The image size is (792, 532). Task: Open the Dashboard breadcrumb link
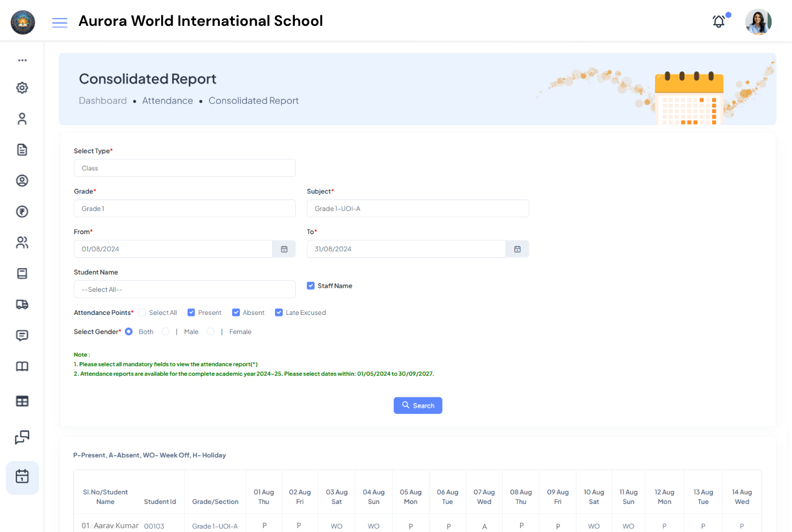tap(103, 101)
